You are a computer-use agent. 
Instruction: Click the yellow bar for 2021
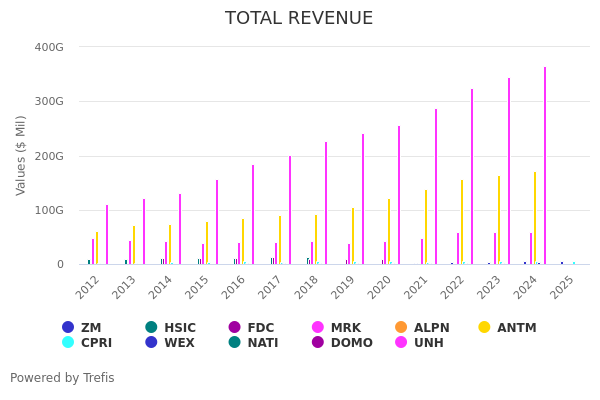[x=425, y=227]
